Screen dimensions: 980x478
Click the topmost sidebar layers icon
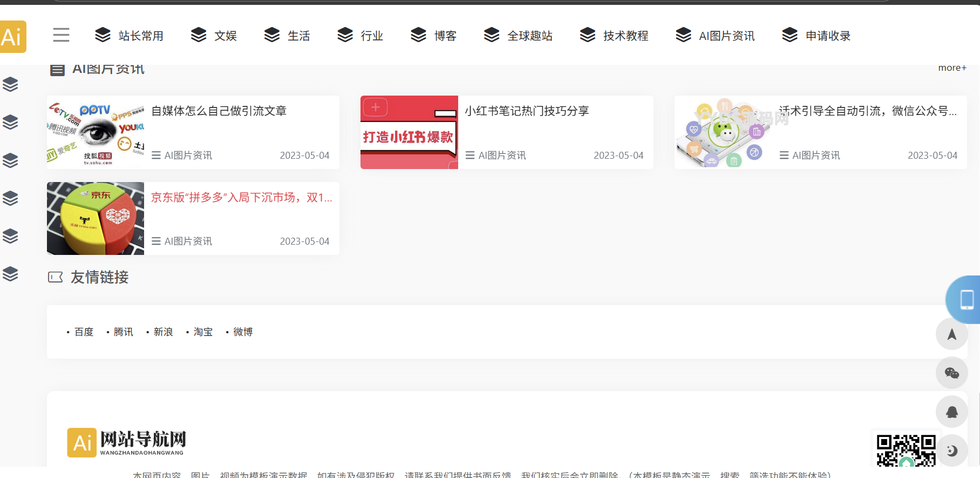click(10, 84)
